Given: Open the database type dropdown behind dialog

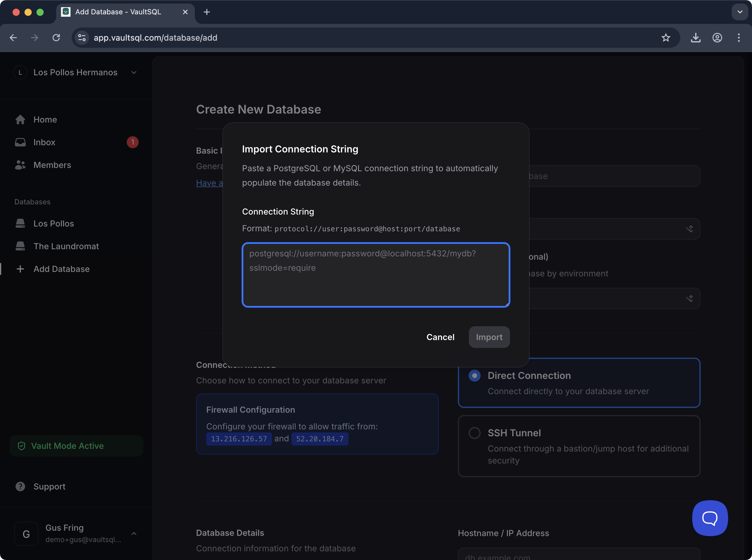Looking at the screenshot, I should point(614,229).
